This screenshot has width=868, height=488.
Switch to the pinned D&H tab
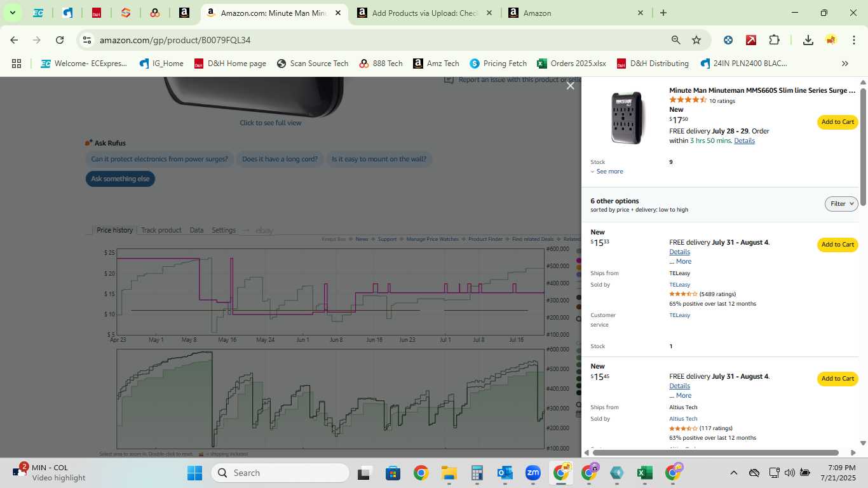point(97,13)
